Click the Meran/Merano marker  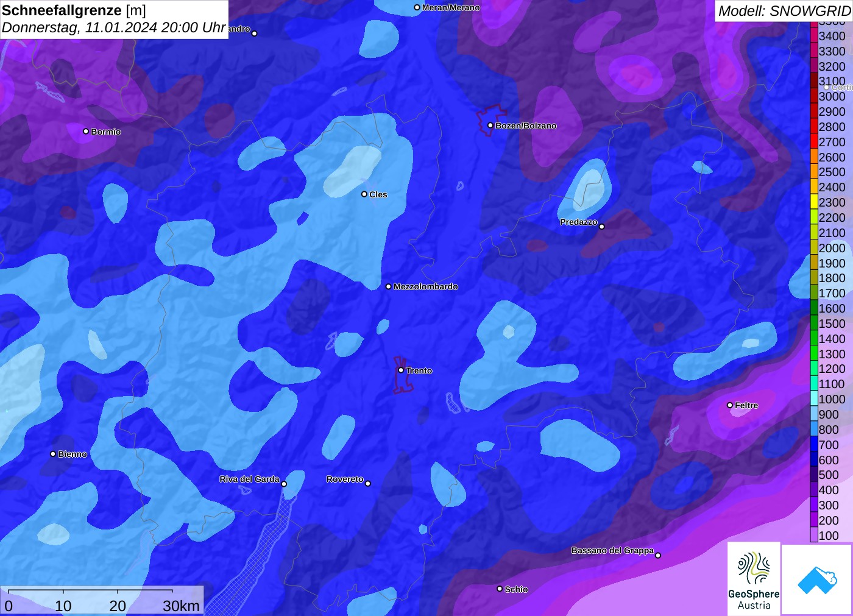417,7
